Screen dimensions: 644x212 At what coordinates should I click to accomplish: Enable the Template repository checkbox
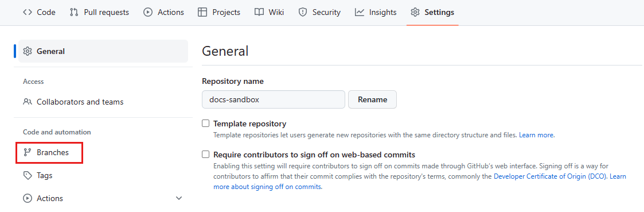(206, 124)
